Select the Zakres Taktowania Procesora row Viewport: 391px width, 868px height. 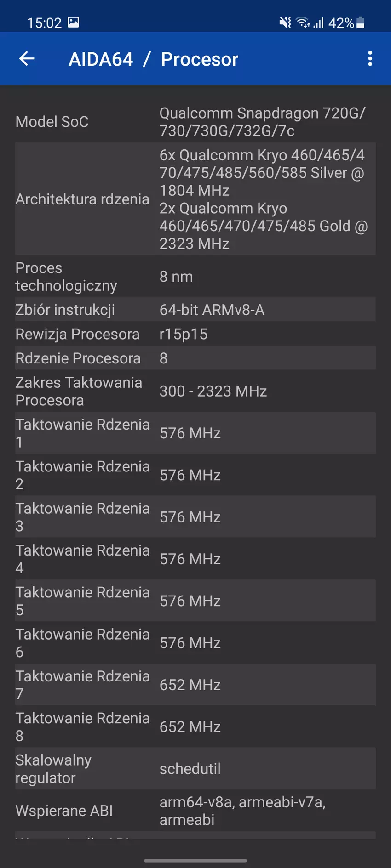point(195,391)
